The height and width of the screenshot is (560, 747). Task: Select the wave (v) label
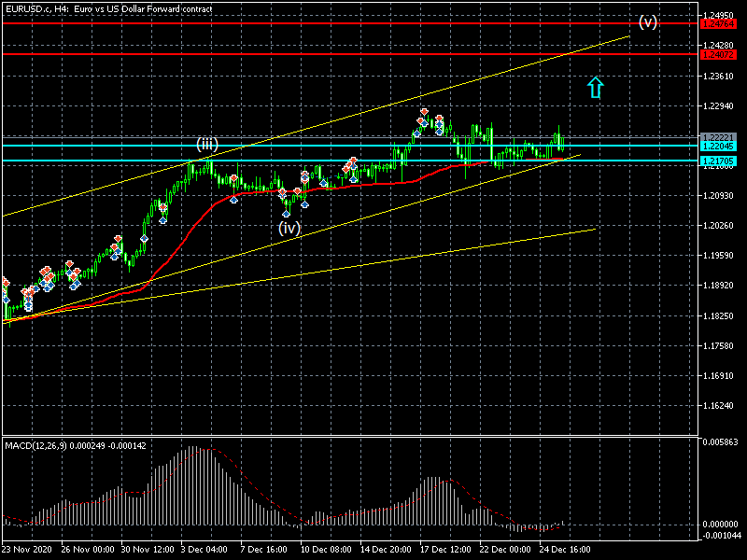(648, 22)
